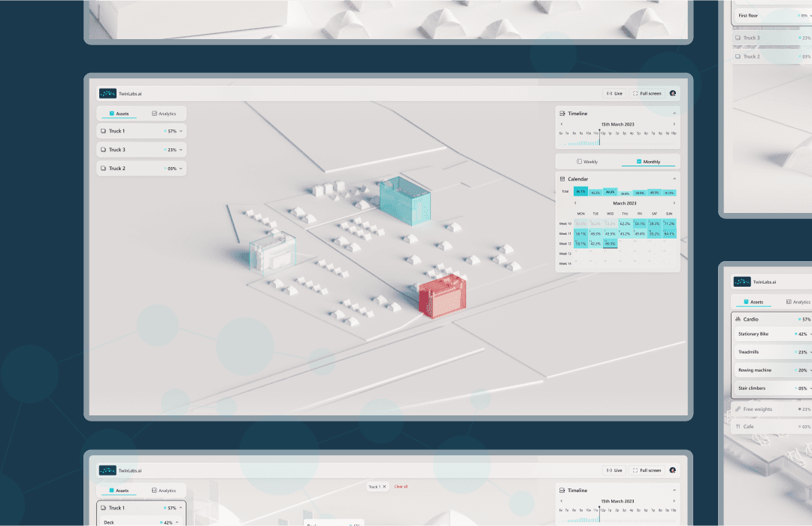Select the Week 12 Wednesday 49.5% cell

point(611,243)
